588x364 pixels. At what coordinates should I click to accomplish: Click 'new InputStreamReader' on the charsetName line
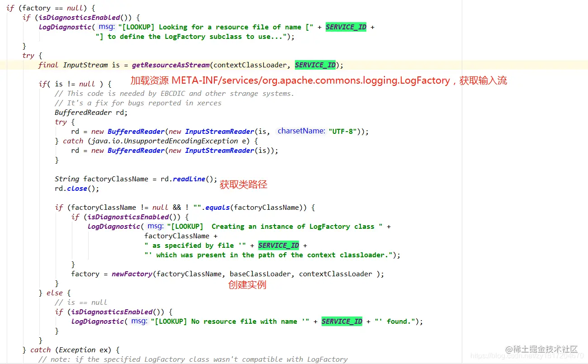click(x=212, y=132)
